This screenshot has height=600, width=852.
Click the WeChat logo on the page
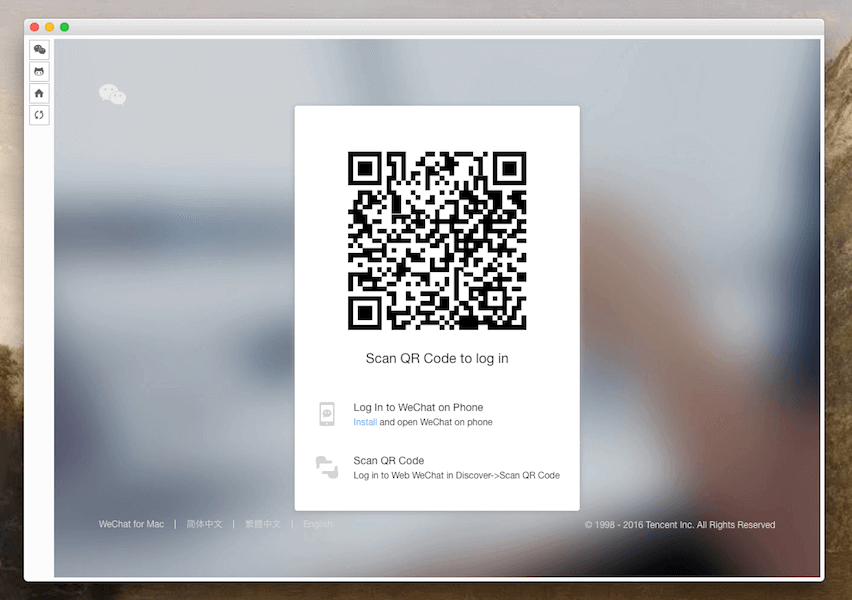click(x=112, y=95)
